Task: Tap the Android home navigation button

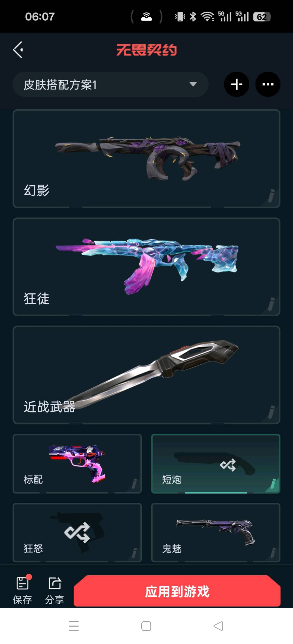Action: click(146, 626)
